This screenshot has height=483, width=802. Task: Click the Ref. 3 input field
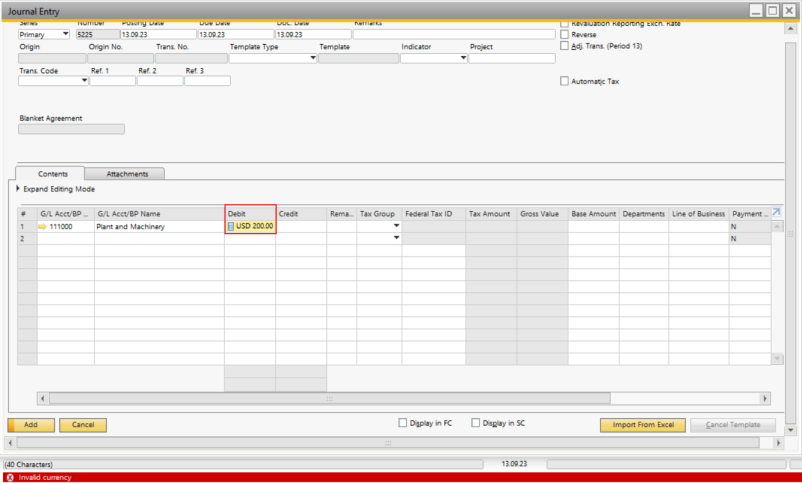click(207, 81)
